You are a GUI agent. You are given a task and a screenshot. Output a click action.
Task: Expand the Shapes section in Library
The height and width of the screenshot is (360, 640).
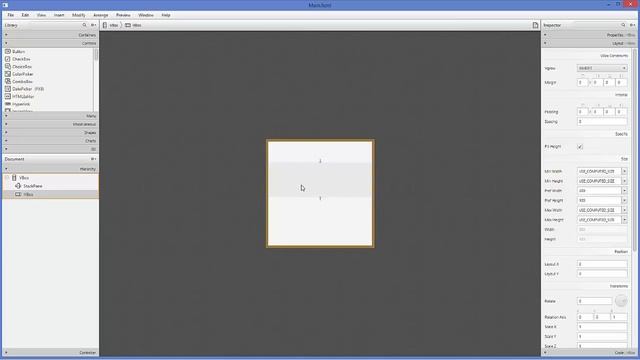(50, 133)
